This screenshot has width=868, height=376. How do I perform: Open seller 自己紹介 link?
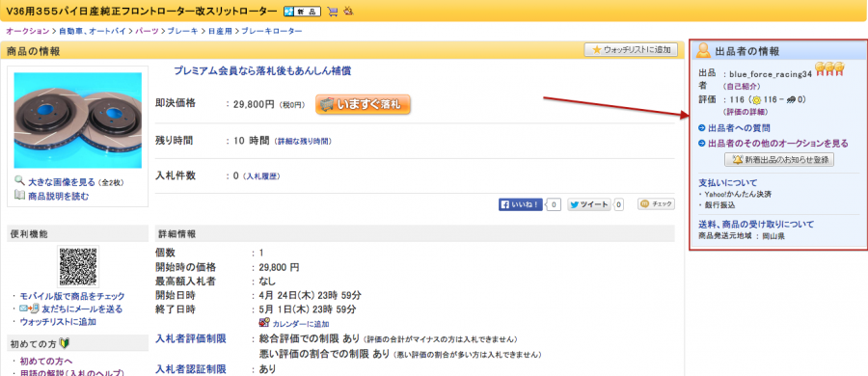pyautogui.click(x=742, y=87)
